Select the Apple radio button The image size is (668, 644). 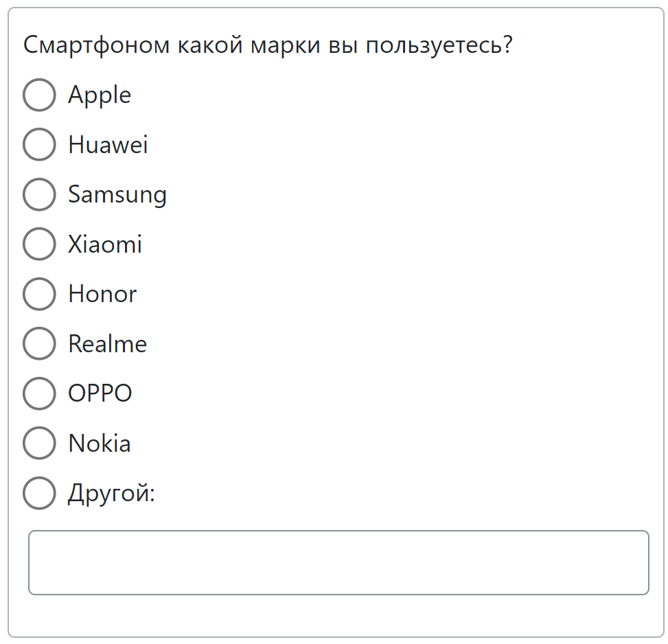pos(39,95)
